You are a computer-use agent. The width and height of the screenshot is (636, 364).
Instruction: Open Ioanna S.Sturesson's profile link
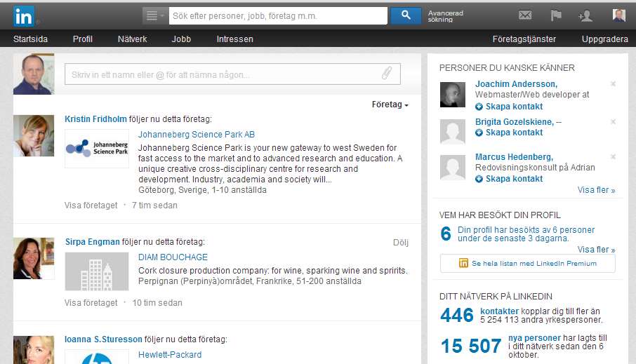tap(103, 339)
